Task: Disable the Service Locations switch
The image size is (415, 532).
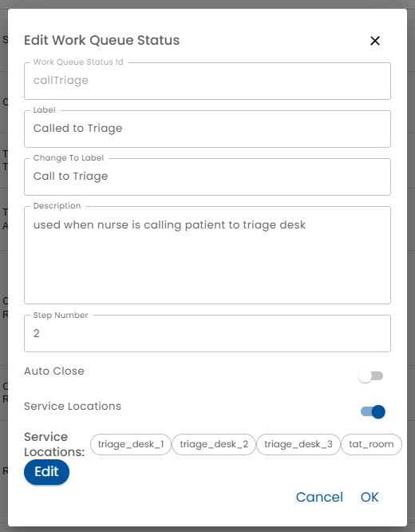Action: [x=373, y=411]
